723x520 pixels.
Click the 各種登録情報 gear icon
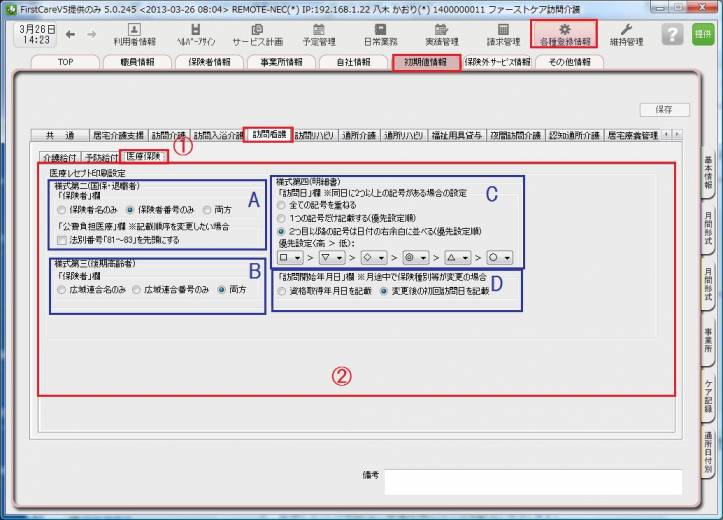564,35
